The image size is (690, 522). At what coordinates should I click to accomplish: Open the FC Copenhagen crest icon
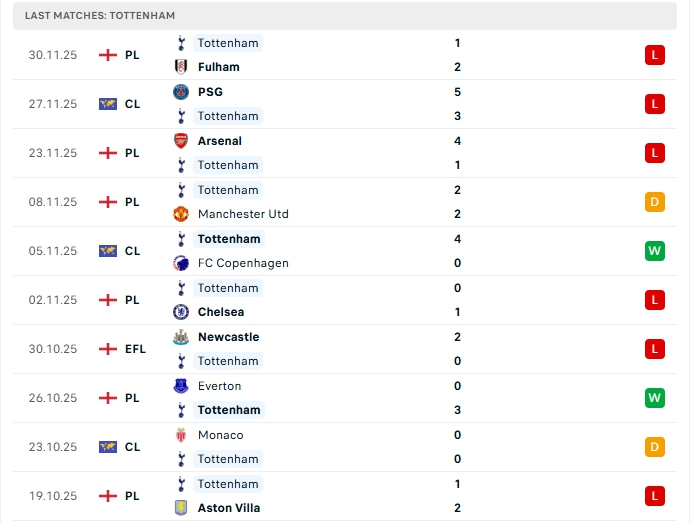[x=181, y=263]
